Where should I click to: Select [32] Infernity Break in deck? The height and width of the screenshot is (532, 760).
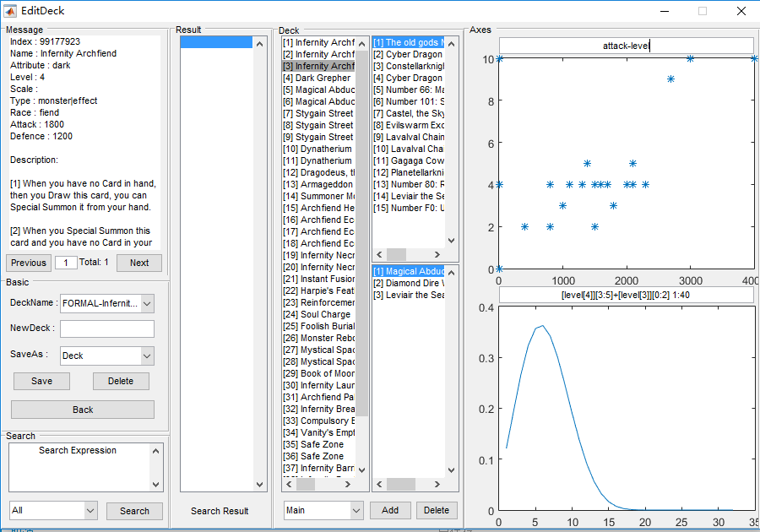coord(319,409)
